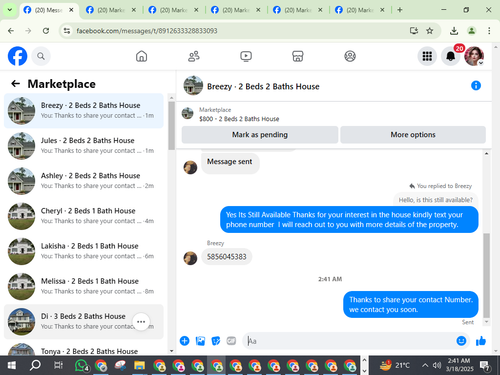Open Chrome profile icon
The height and width of the screenshot is (375, 500).
click(471, 31)
